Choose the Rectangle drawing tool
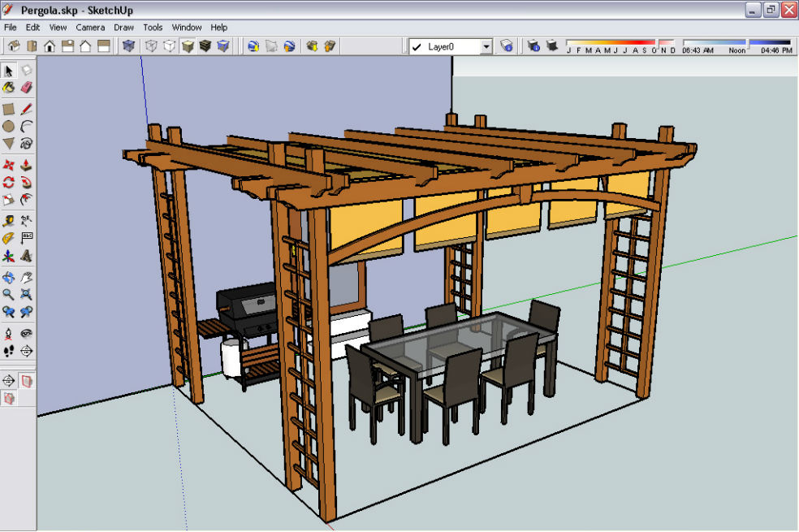 9,109
